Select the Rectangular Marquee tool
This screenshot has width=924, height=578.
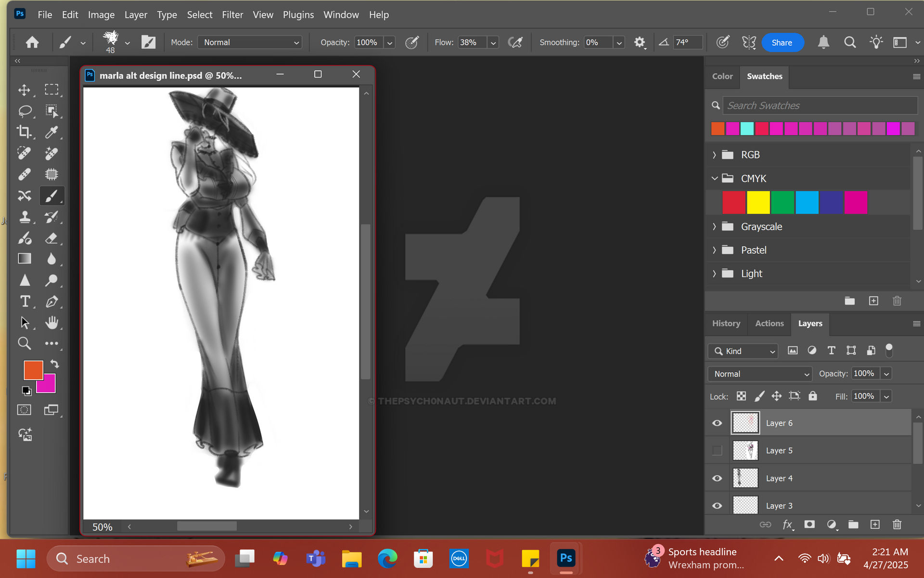[51, 90]
